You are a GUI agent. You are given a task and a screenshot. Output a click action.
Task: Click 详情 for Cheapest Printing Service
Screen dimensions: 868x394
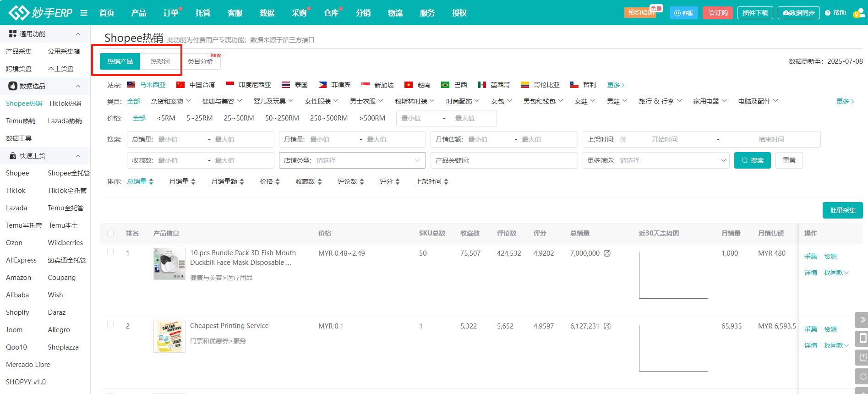[811, 345]
